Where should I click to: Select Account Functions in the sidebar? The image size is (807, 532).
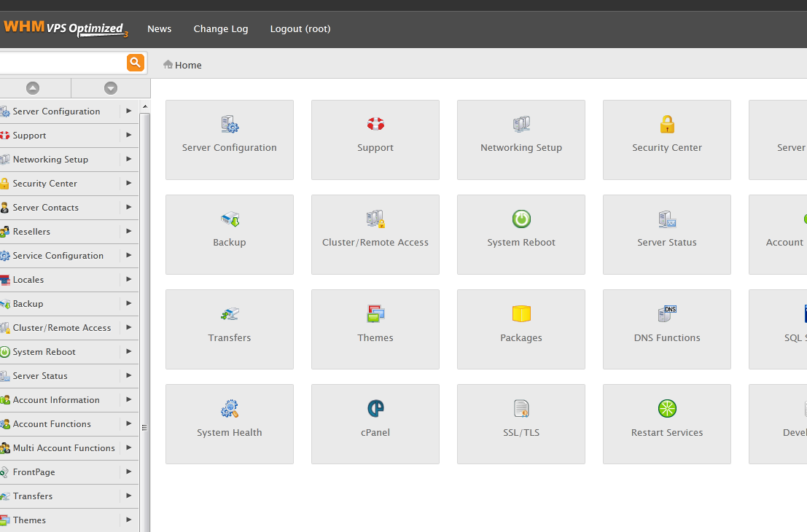click(x=52, y=424)
